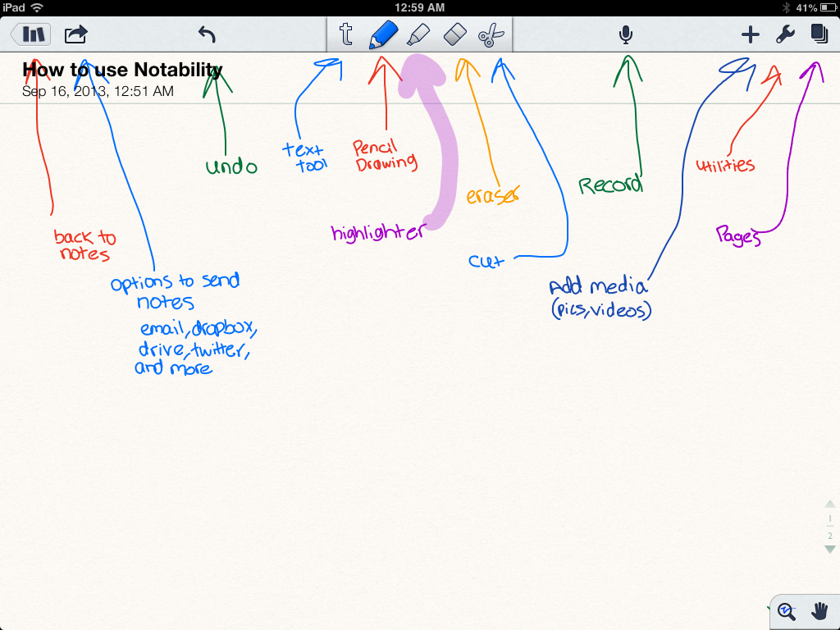
Task: Go back to the notes library
Action: [x=31, y=34]
